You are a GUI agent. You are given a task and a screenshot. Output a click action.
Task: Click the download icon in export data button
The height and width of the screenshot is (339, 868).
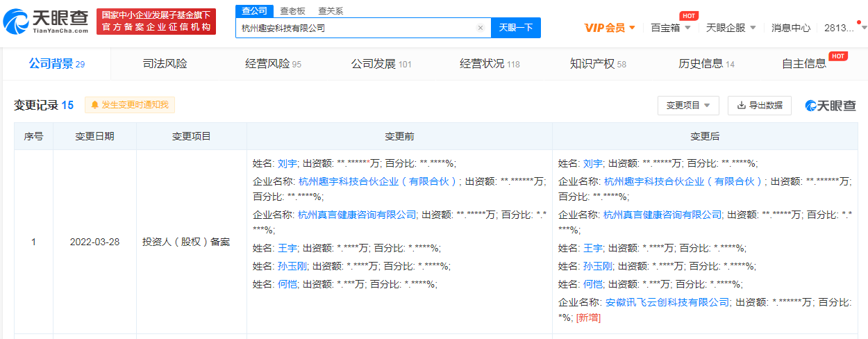[x=742, y=106]
